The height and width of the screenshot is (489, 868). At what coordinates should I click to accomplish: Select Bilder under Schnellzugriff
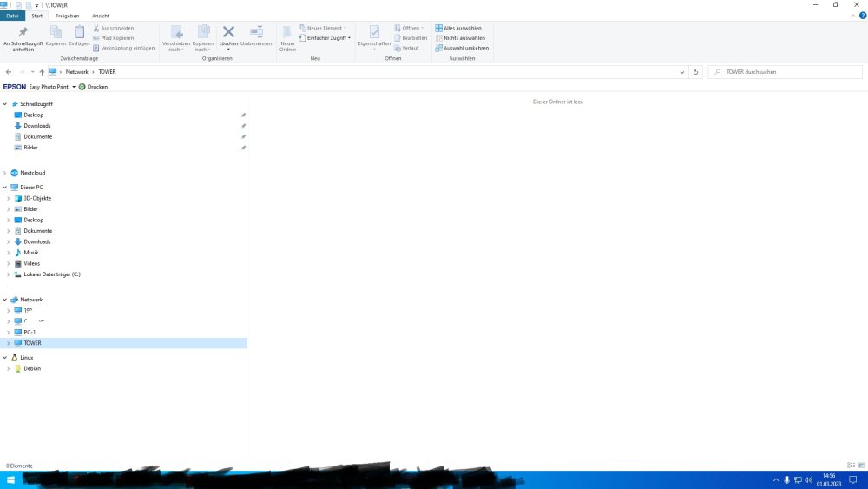(30, 148)
